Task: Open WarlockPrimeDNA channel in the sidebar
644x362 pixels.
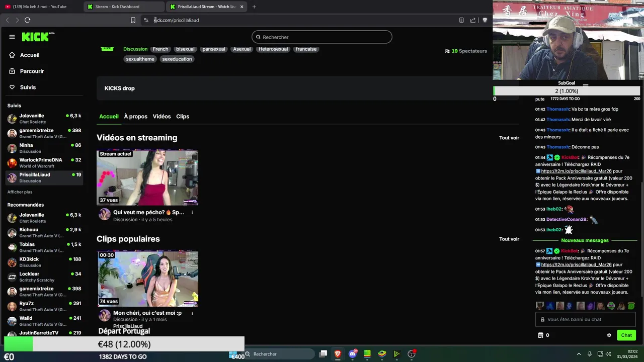Action: pyautogui.click(x=44, y=162)
